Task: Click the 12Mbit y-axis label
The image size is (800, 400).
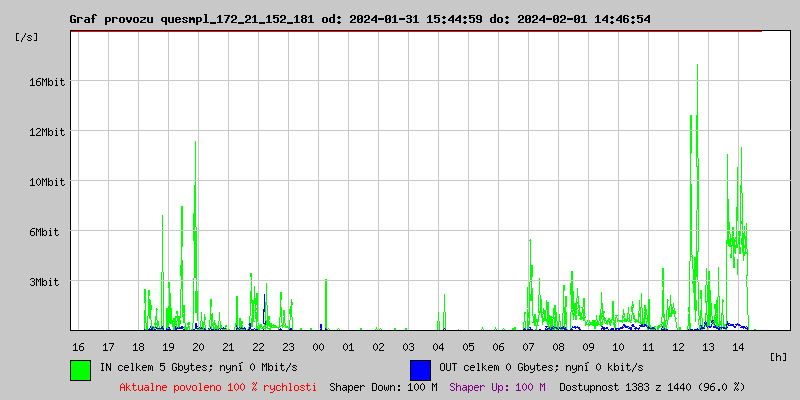Action: [x=46, y=132]
